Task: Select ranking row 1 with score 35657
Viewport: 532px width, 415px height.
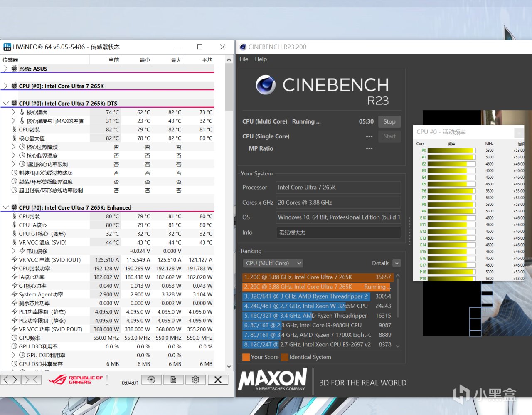Action: click(x=317, y=277)
